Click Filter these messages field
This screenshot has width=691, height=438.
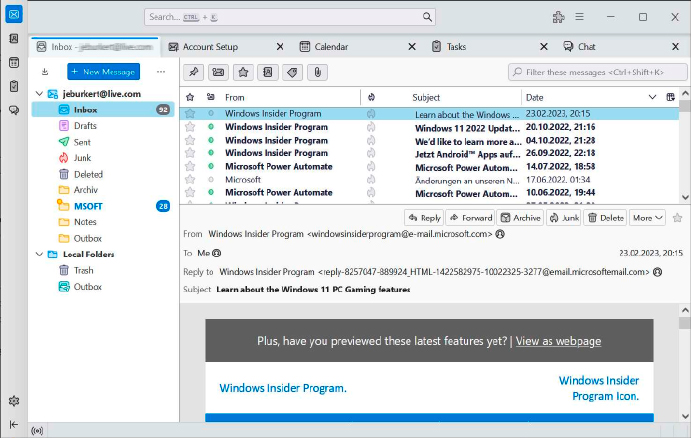pos(598,72)
